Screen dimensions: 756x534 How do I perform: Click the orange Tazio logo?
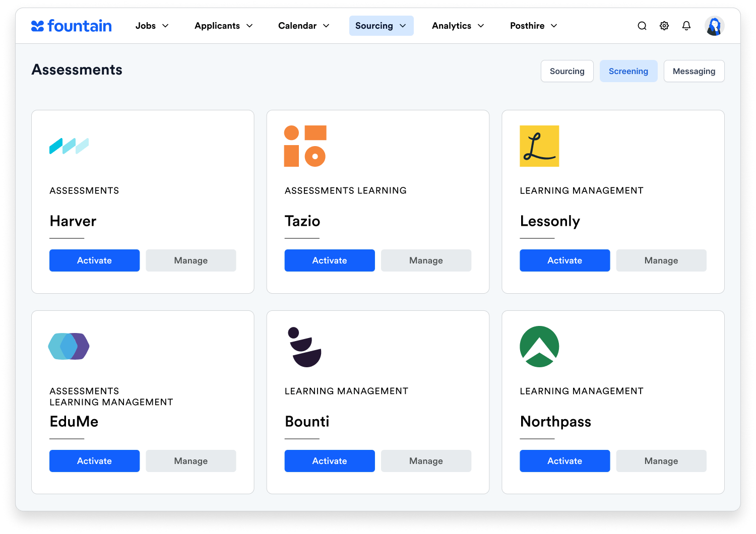[305, 146]
